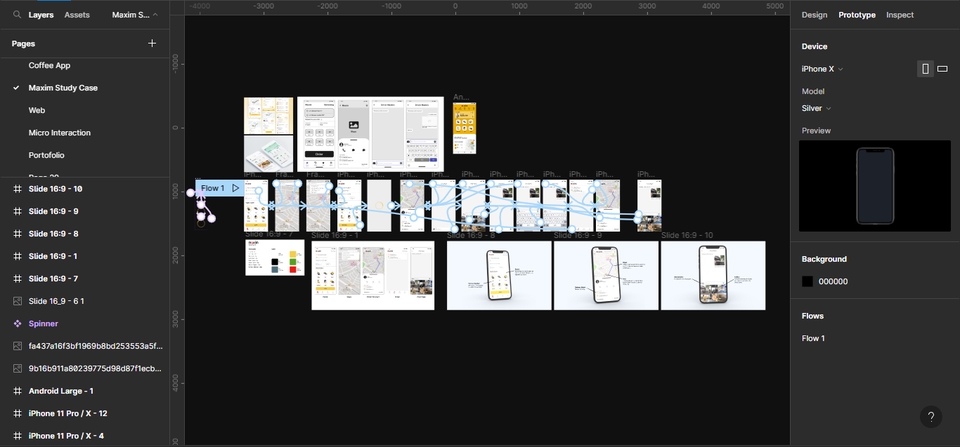
Task: Click frame icon of Slide 16:9 - 1 layer
Action: 17,256
